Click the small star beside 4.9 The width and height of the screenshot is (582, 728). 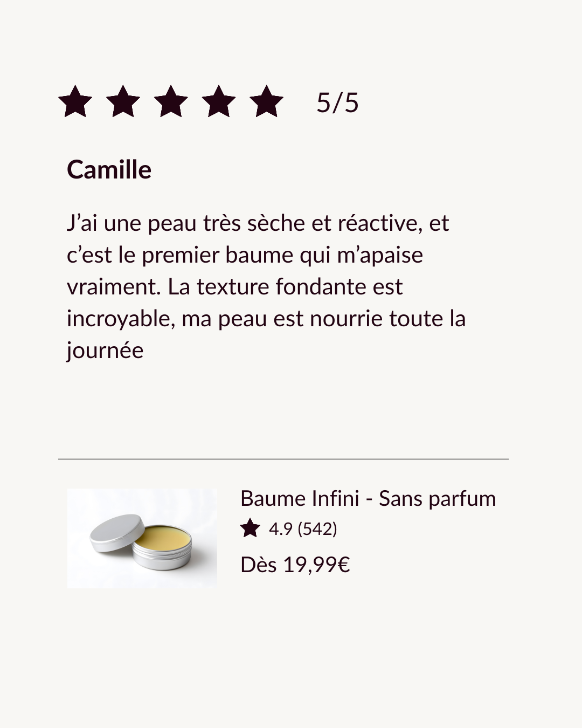250,528
